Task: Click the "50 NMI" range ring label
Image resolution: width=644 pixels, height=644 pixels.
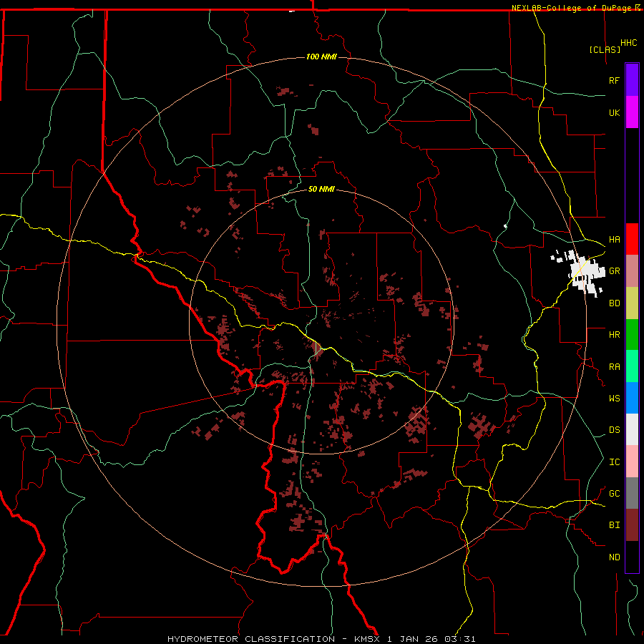Action: tap(321, 189)
